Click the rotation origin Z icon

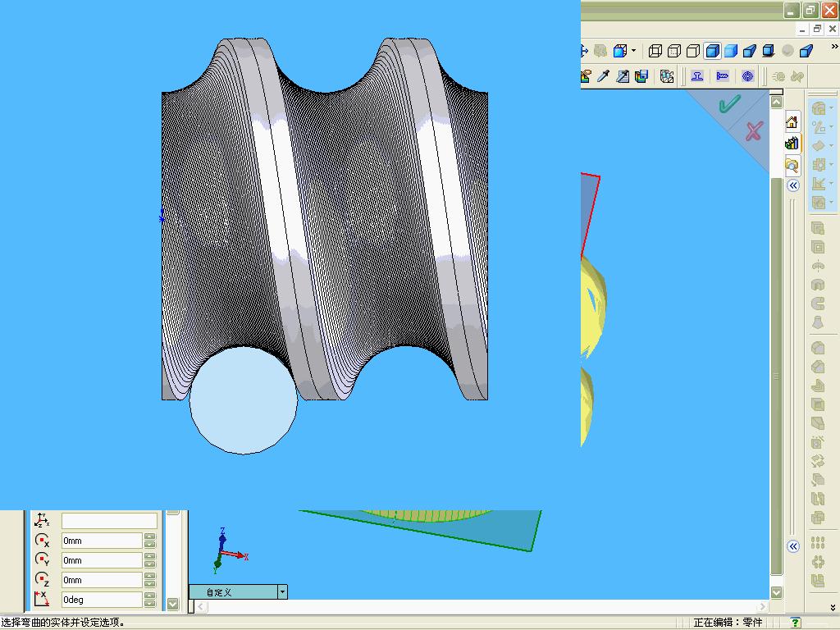(42, 580)
